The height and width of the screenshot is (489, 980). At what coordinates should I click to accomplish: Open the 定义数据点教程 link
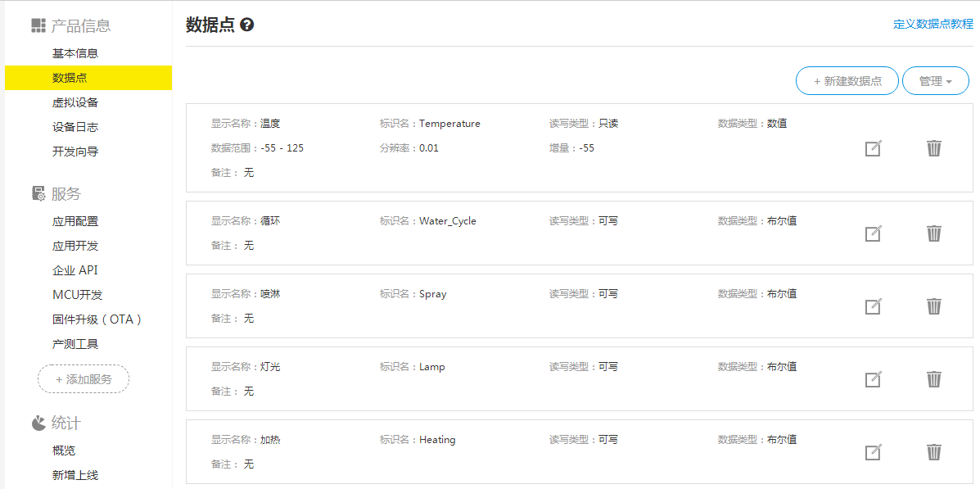point(933,24)
